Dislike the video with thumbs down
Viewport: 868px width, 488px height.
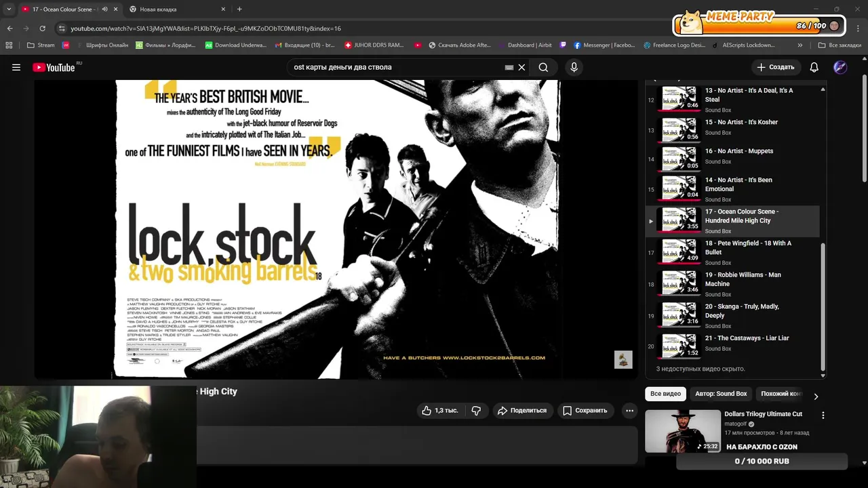pyautogui.click(x=476, y=410)
